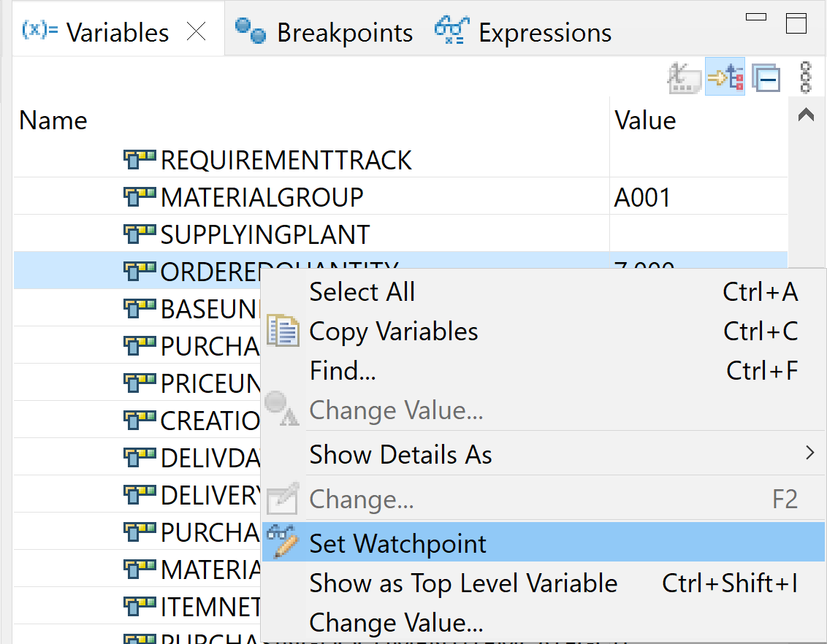Open the View Menu three-dots icon
This screenshot has height=644, width=827.
[805, 77]
